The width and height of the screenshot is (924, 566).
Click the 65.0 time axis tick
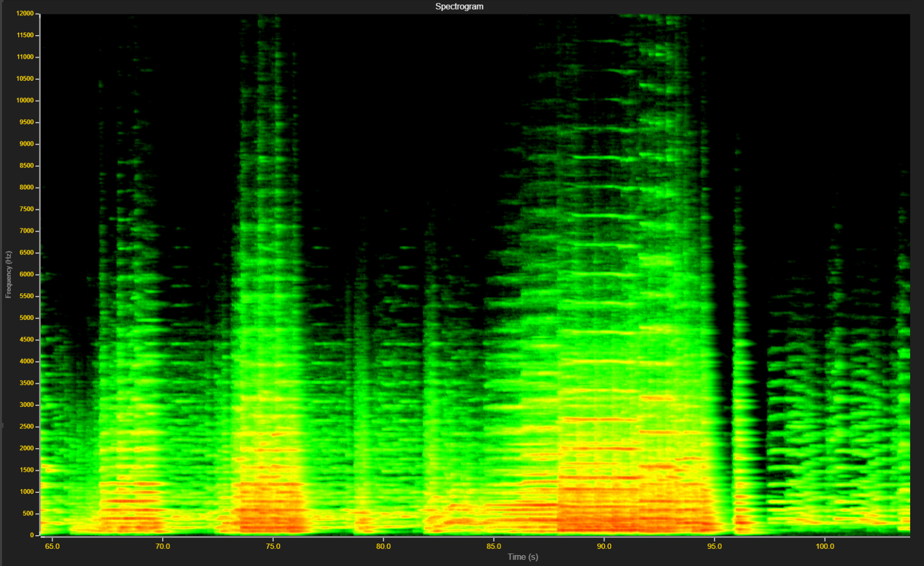(x=52, y=546)
